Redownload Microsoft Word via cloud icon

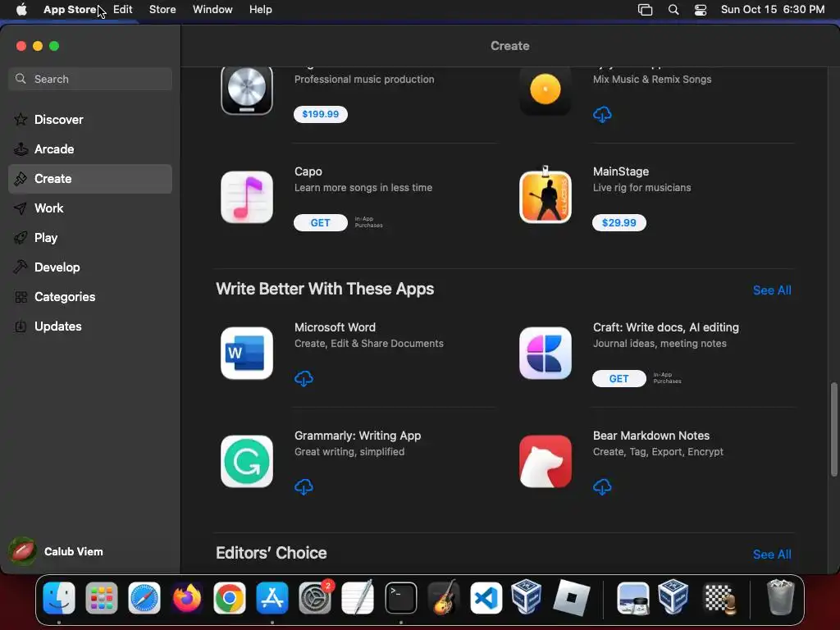(304, 379)
